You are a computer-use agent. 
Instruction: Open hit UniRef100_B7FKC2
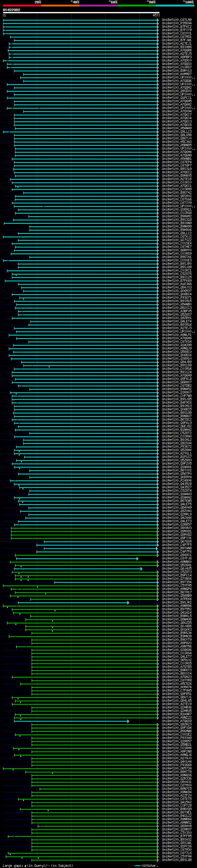(176, 26)
